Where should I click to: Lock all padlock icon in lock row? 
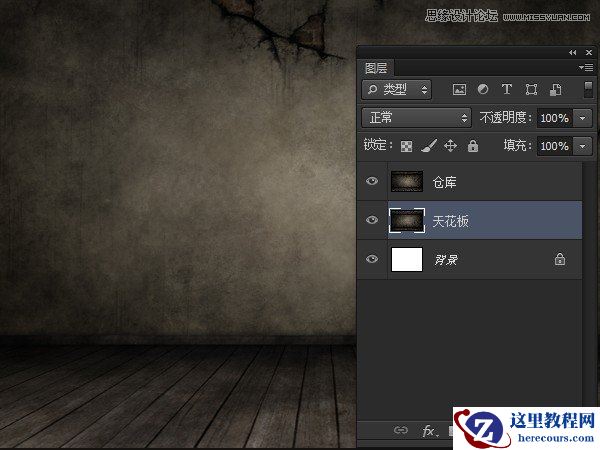pos(473,145)
